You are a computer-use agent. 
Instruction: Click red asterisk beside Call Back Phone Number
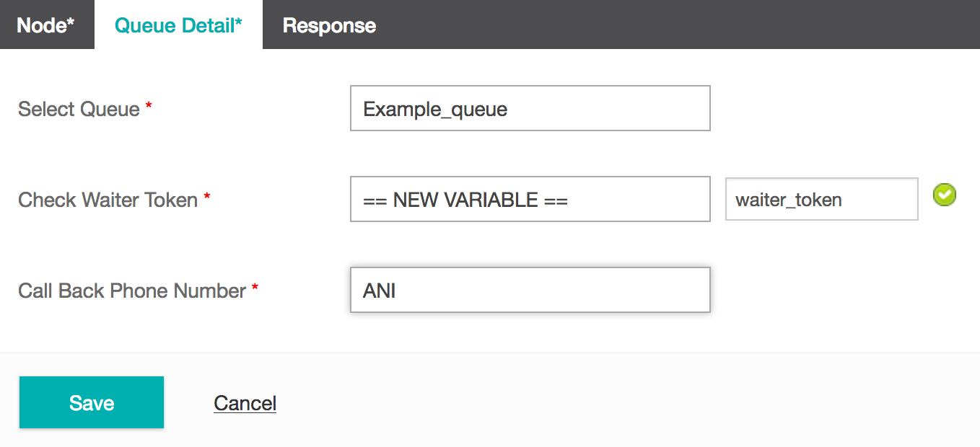coord(255,287)
